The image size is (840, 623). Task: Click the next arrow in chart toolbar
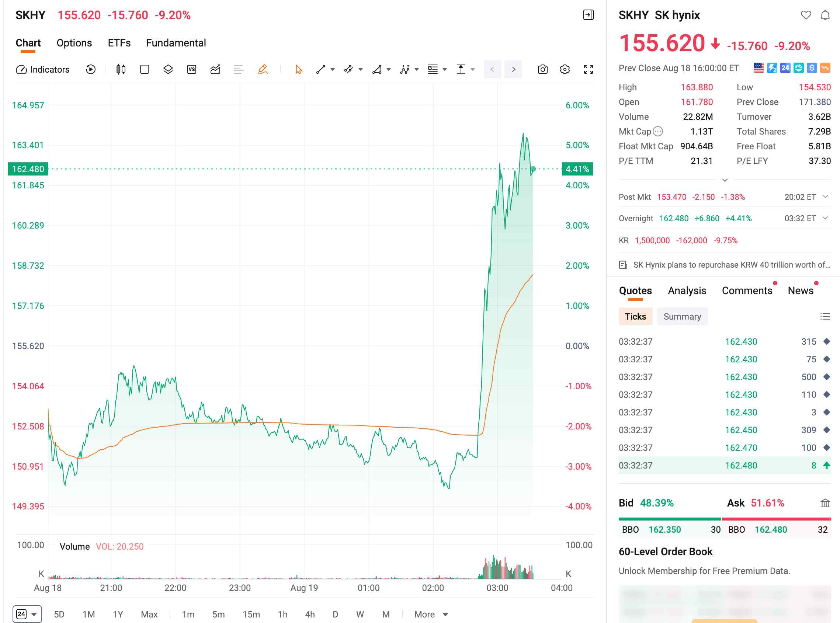click(x=513, y=69)
